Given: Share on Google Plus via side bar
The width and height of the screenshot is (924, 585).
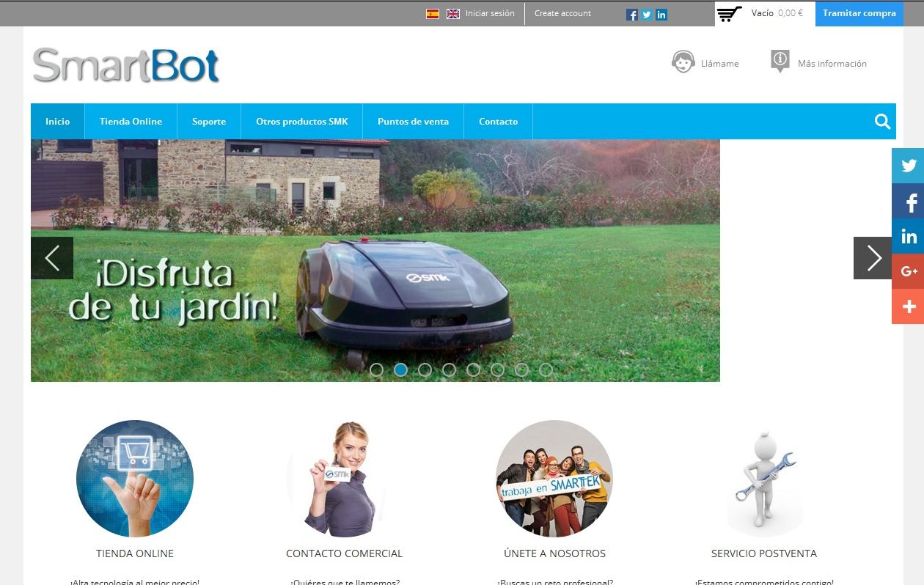Looking at the screenshot, I should (908, 271).
